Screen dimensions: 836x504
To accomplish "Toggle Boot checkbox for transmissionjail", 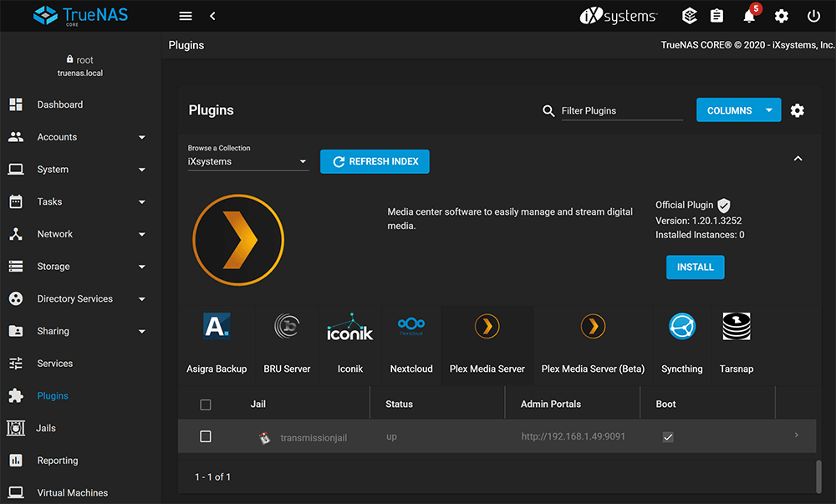I will pyautogui.click(x=668, y=436).
